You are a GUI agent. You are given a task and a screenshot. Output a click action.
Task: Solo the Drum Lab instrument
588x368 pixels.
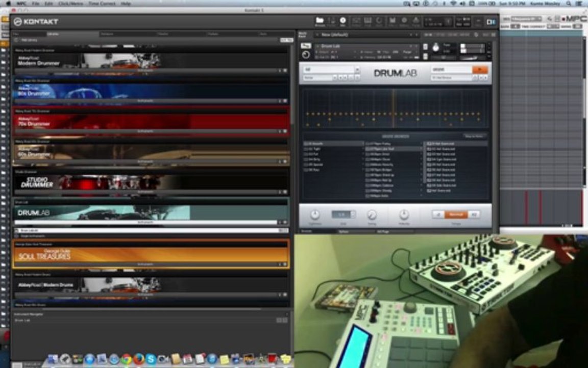425,47
